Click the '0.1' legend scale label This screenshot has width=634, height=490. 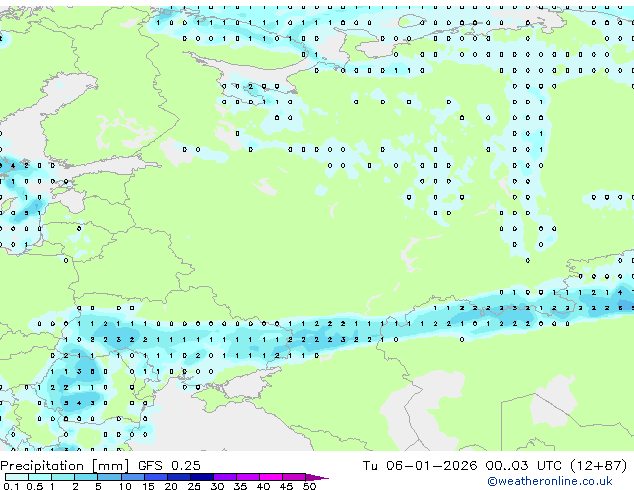coord(11,486)
